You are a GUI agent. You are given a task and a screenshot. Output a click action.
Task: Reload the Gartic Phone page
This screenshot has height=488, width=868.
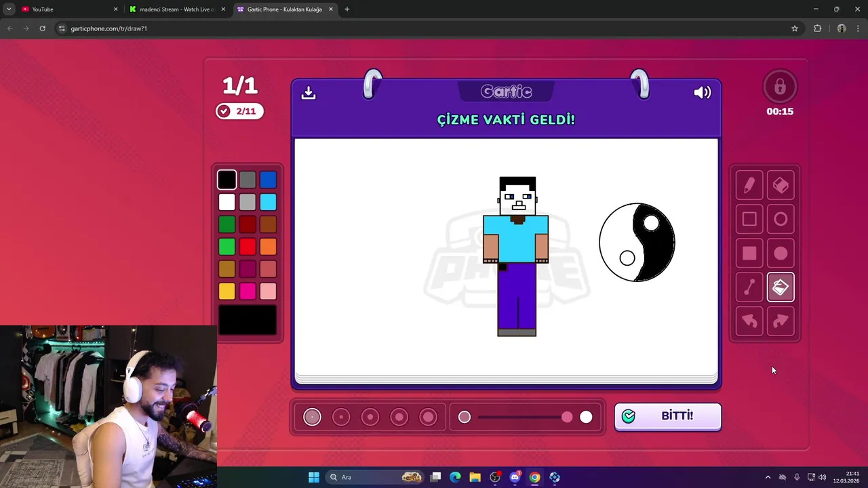(x=42, y=28)
